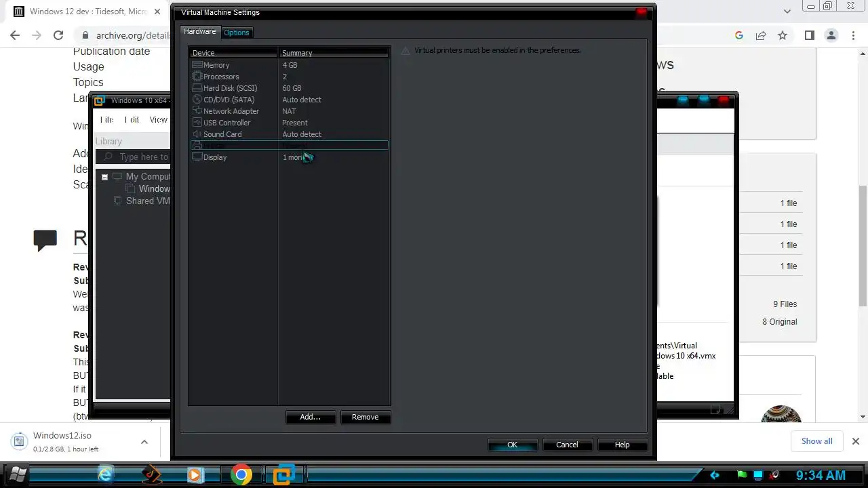Viewport: 868px width, 488px height.
Task: Click the Summary column header
Action: pyautogui.click(x=334, y=53)
